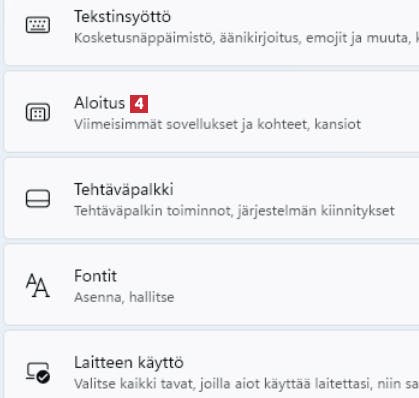Screen dimensions: 419x398
Task: Click the AA fonts icon
Action: (38, 285)
